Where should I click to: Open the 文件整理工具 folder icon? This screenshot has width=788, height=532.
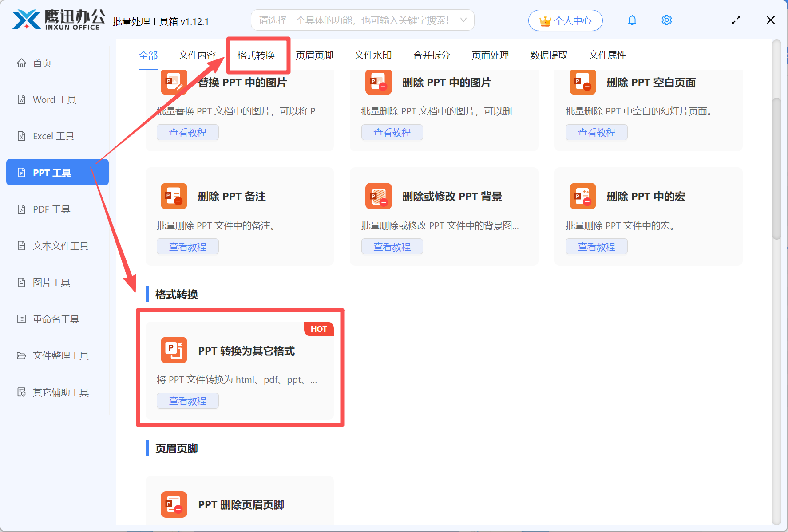(22, 355)
